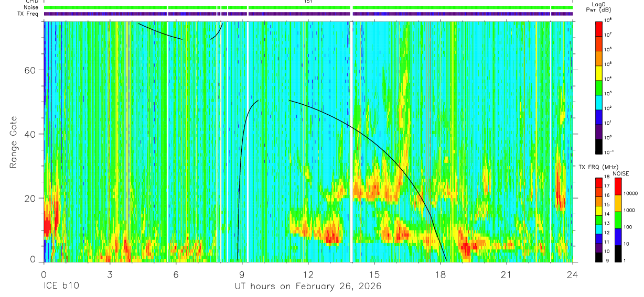Image resolution: width=644 pixels, height=297 pixels.
Task: Click the '10000' label on the NOISE scale
Action: (631, 194)
